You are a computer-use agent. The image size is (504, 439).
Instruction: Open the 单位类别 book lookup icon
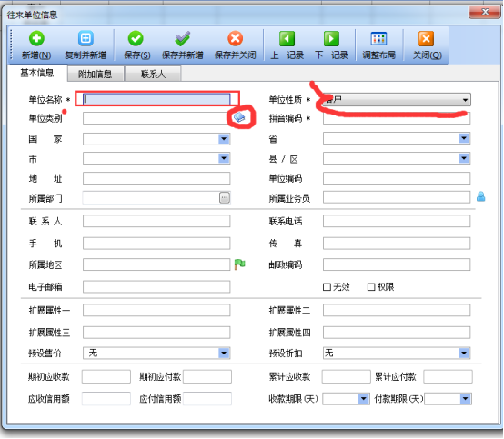point(239,117)
